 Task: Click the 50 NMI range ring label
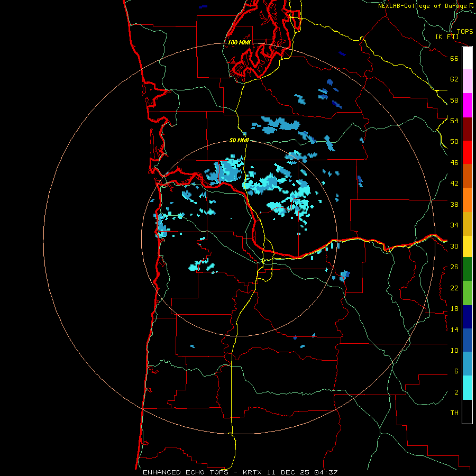point(239,140)
